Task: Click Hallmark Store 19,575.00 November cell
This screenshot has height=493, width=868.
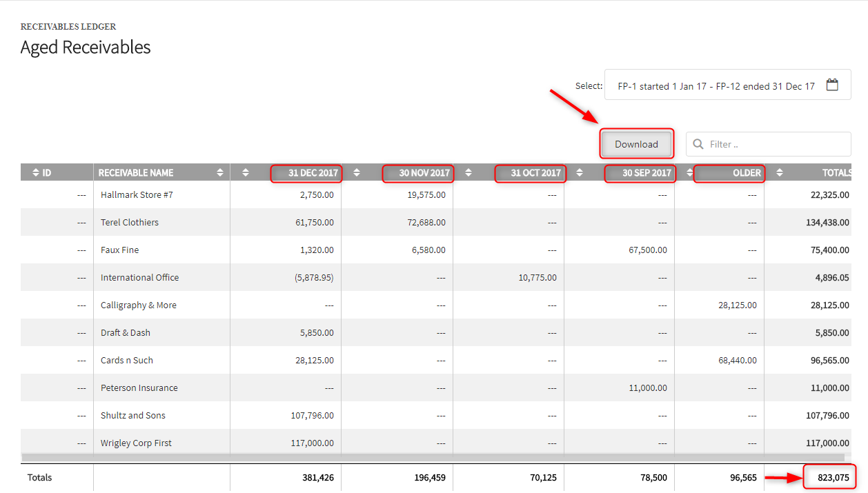Action: pos(426,194)
